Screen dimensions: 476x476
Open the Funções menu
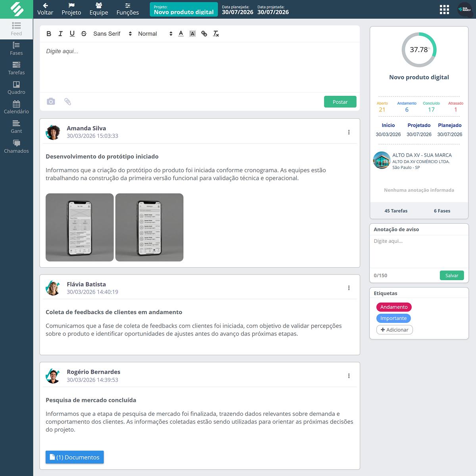click(x=127, y=9)
